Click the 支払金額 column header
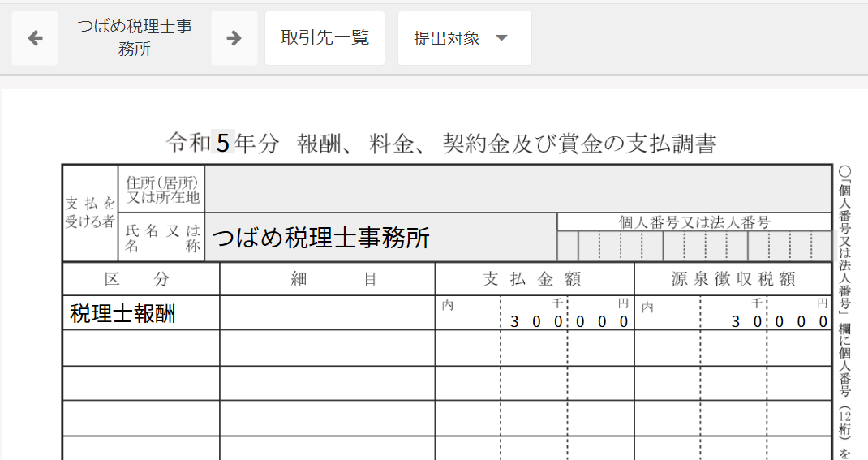The height and width of the screenshot is (460, 868). [x=535, y=278]
